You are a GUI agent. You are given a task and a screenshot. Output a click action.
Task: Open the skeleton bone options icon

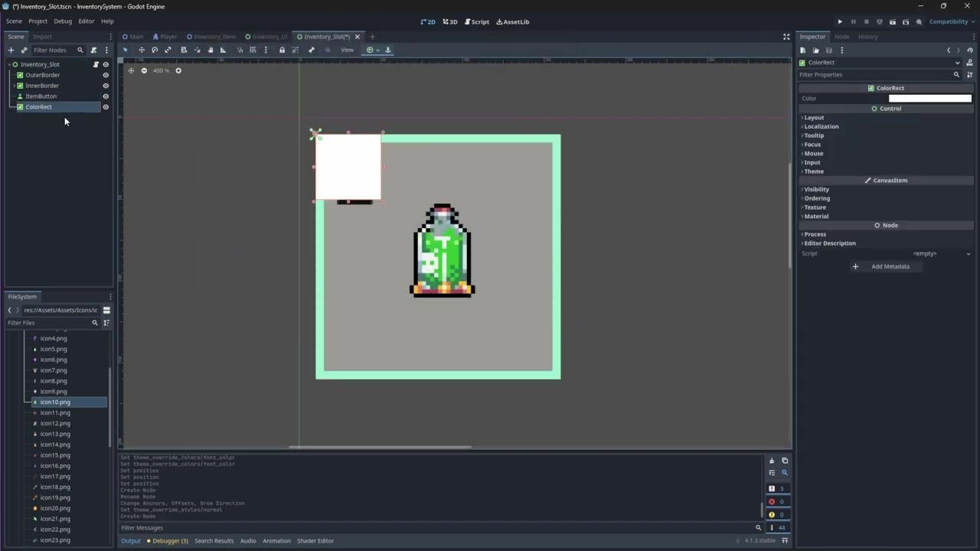312,50
